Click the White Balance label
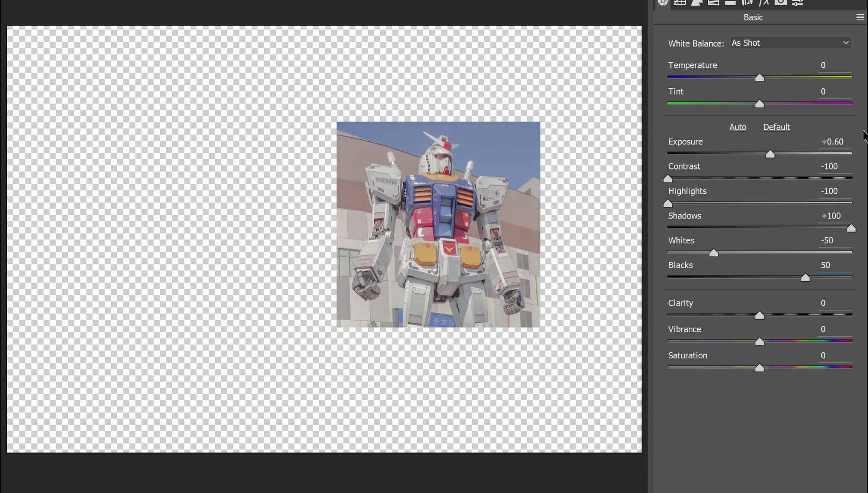The height and width of the screenshot is (493, 868). (x=696, y=44)
